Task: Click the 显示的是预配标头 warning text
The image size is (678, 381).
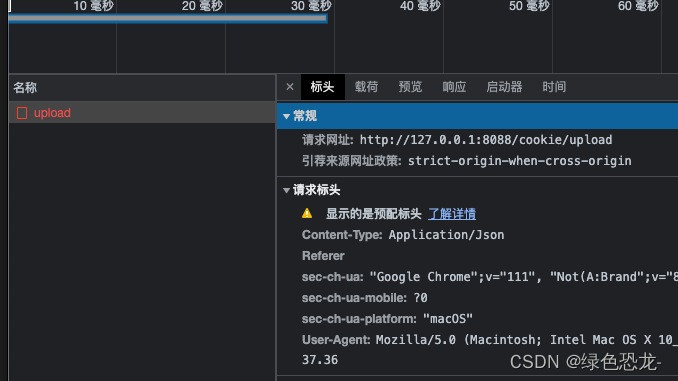Action: pos(374,214)
